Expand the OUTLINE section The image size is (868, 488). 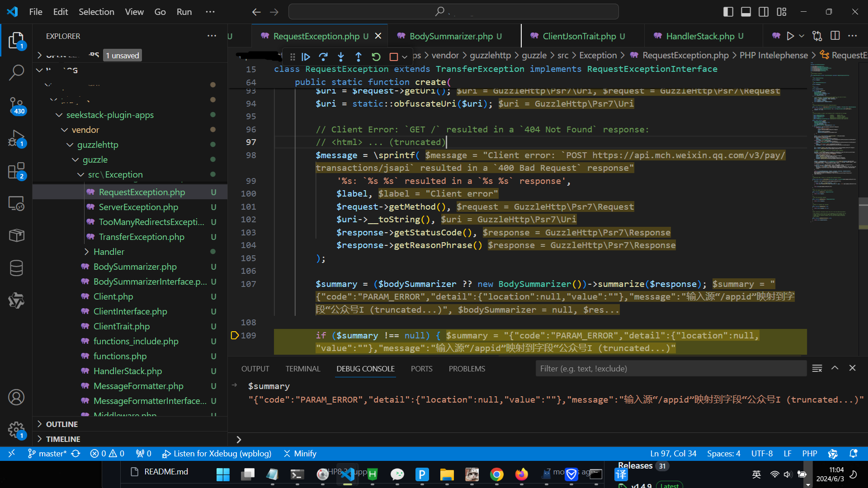[x=62, y=424]
